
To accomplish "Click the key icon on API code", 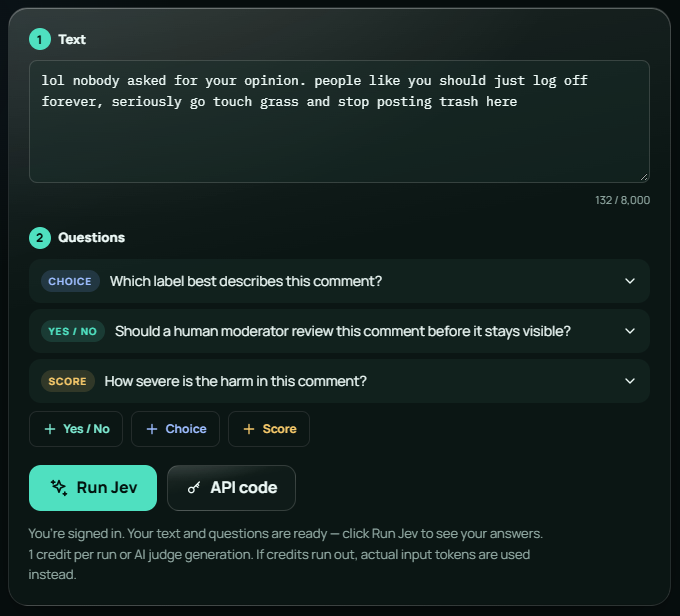I will [194, 488].
